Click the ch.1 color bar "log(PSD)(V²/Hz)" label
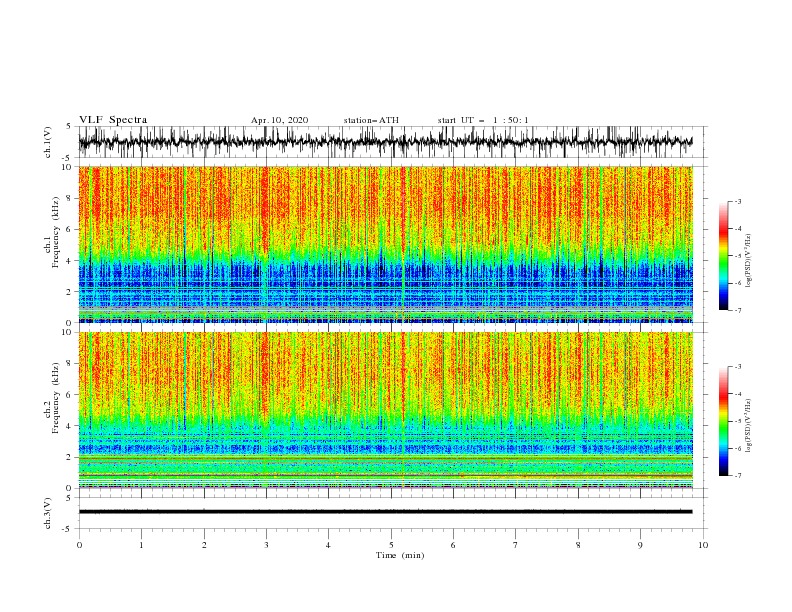Viewport: 792px width, 612px height. 749,261
